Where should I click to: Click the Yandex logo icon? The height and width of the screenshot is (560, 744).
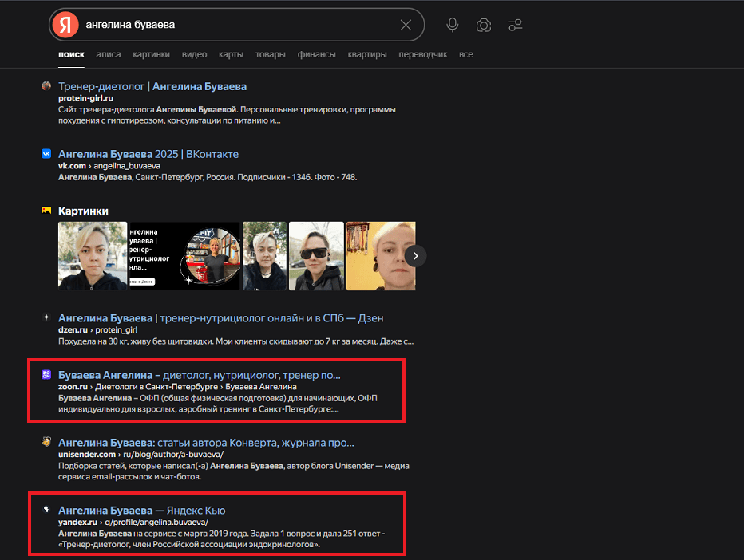click(x=65, y=25)
